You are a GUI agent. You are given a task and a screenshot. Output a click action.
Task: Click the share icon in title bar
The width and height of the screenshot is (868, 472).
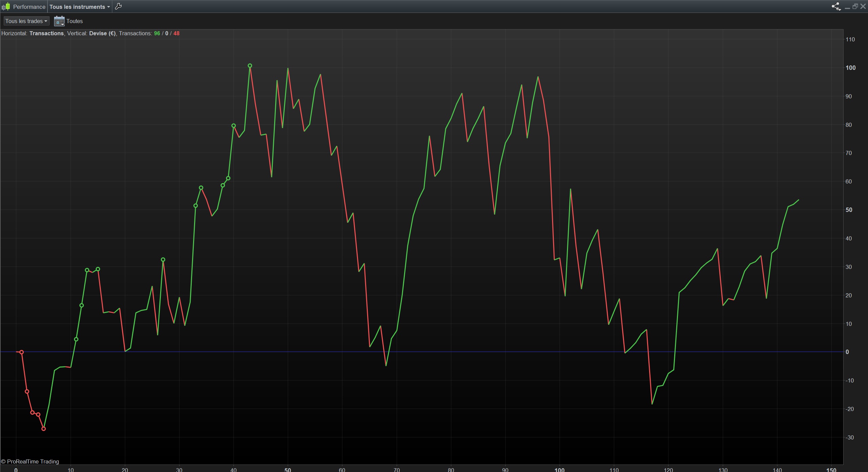coord(835,6)
